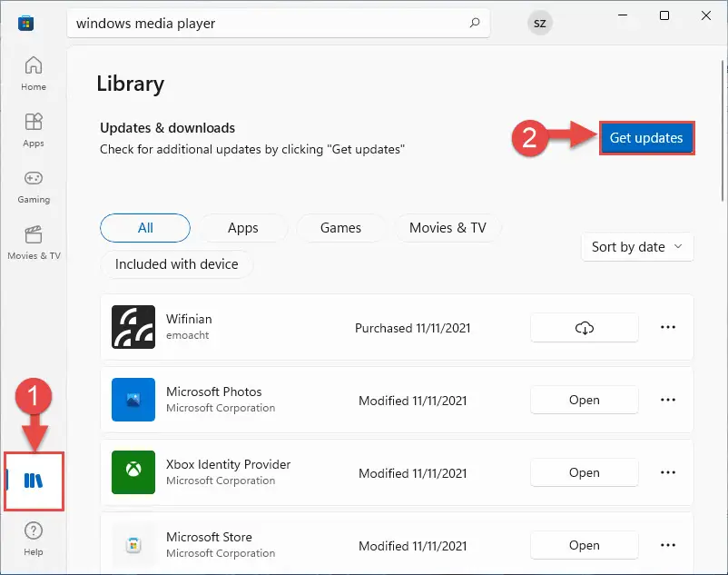This screenshot has width=728, height=575.
Task: Click the search magnifier icon
Action: click(x=475, y=23)
